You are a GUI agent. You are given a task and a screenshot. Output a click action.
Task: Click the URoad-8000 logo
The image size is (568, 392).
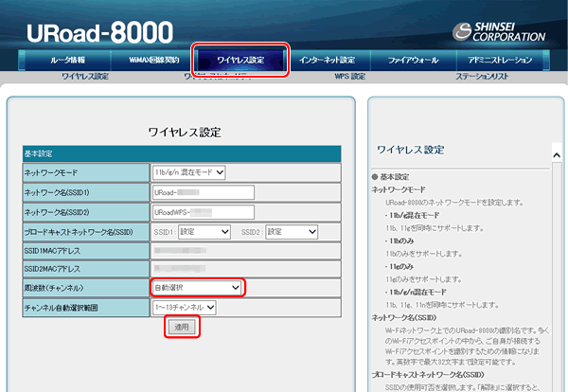click(x=100, y=32)
